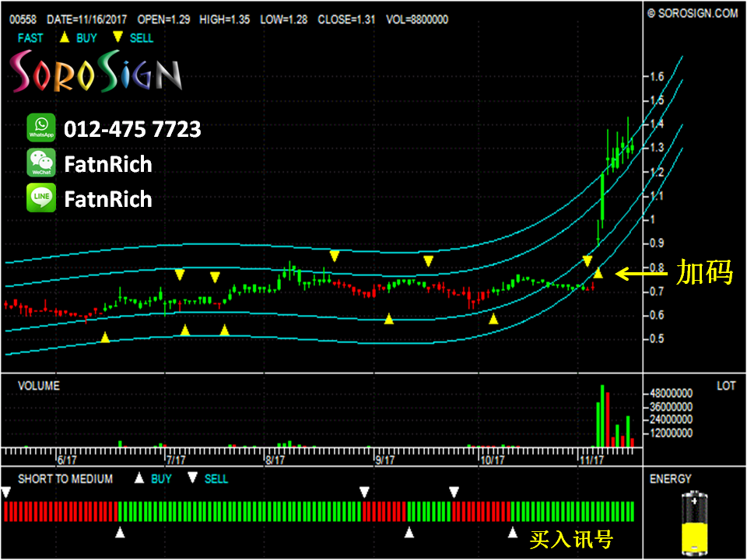The width and height of the screenshot is (747, 560).
Task: Click the VOLUME panel label
Action: click(39, 386)
